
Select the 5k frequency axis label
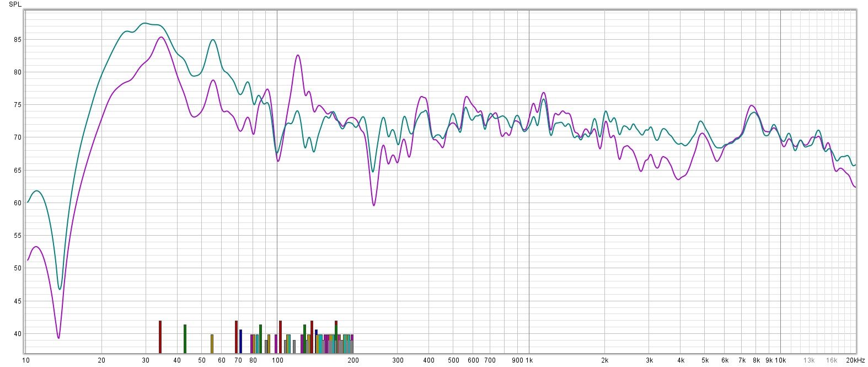coord(705,360)
